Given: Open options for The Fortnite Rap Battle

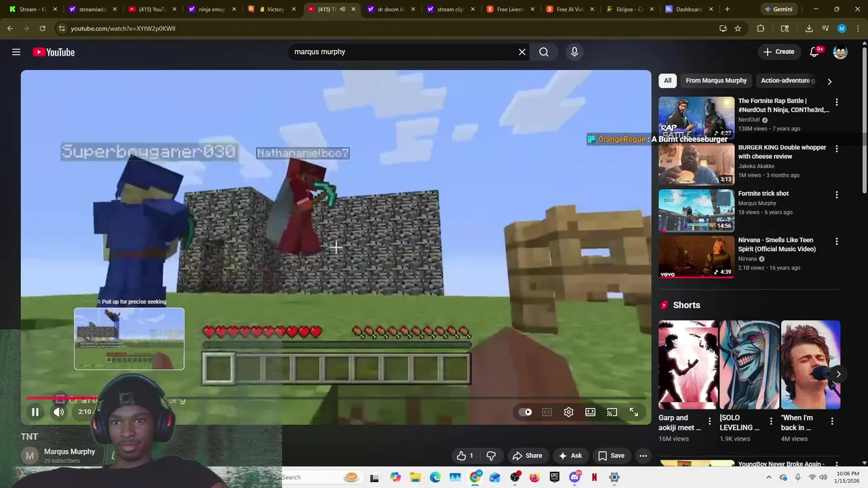Looking at the screenshot, I should 836,102.
